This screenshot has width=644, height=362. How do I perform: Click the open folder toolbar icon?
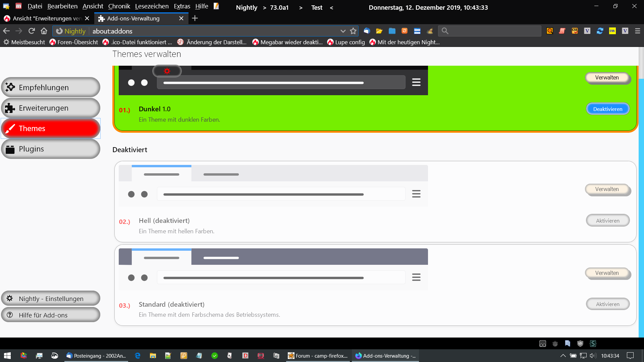click(379, 31)
